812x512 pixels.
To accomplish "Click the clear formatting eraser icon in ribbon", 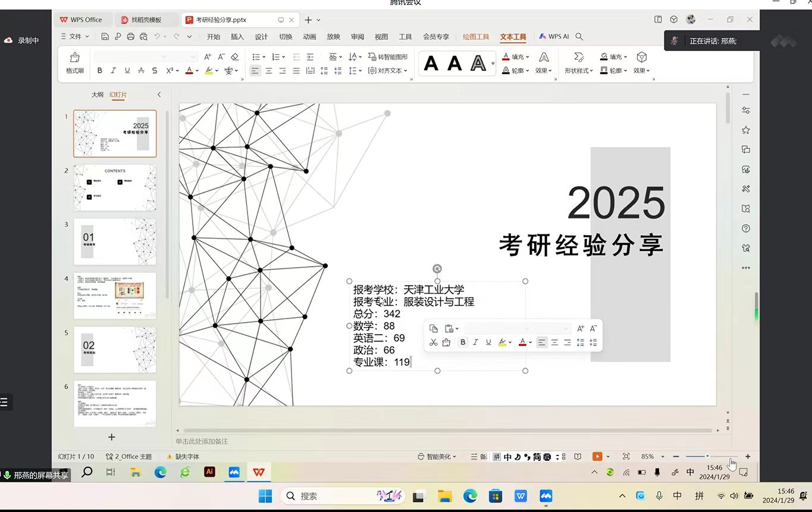I will [234, 57].
